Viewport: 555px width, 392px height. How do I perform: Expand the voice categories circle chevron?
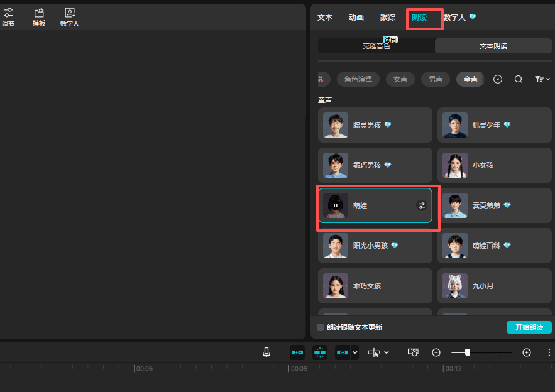498,79
